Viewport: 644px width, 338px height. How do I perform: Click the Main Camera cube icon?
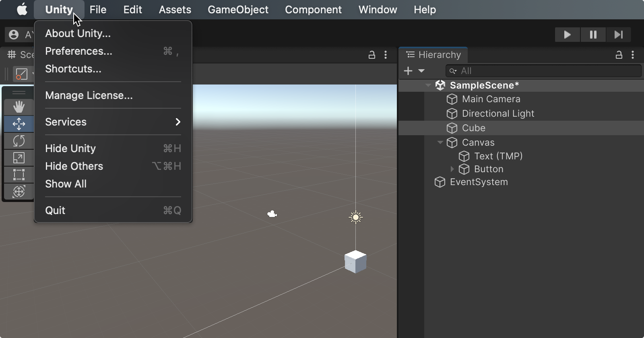click(452, 99)
